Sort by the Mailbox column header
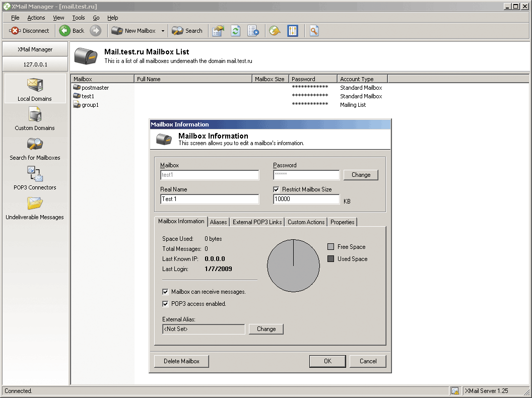532x398 pixels. pyautogui.click(x=103, y=79)
